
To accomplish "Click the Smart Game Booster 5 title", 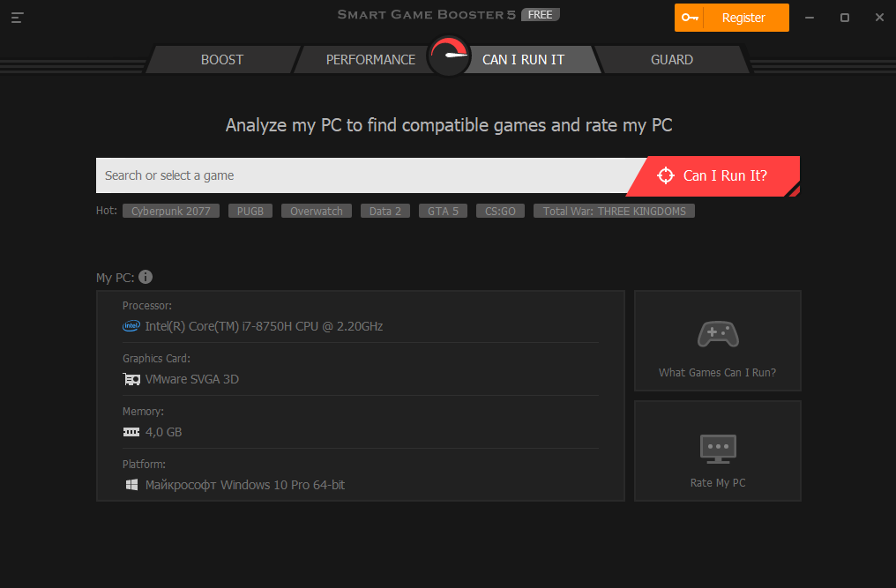I will (426, 15).
